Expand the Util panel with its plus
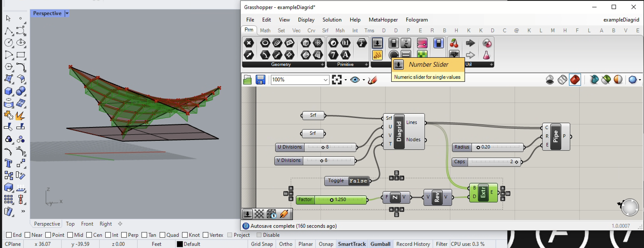Image resolution: width=644 pixels, height=248 pixels. click(x=491, y=65)
